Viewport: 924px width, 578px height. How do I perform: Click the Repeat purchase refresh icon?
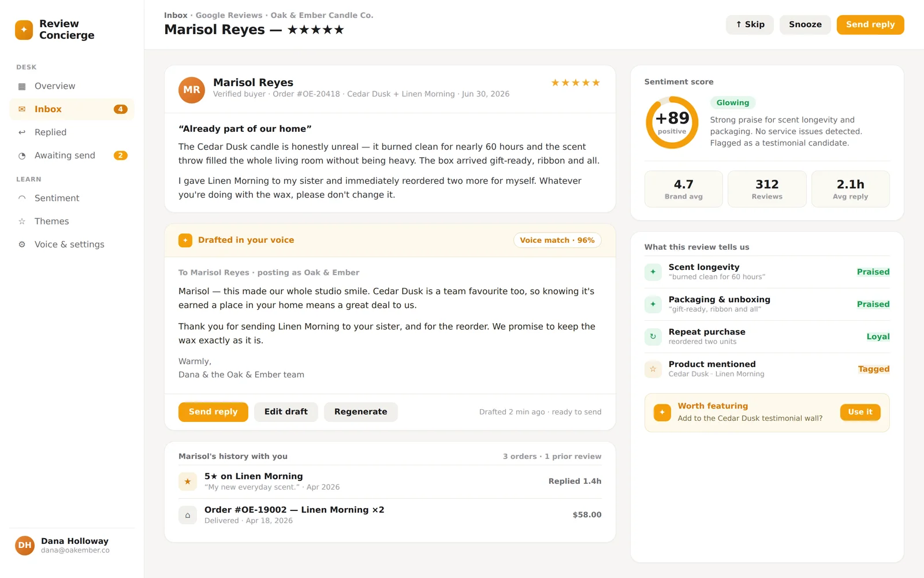pos(653,336)
